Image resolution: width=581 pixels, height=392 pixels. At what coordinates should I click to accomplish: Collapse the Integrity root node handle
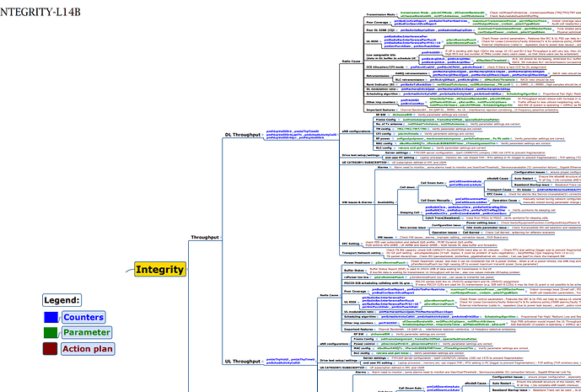(x=187, y=270)
